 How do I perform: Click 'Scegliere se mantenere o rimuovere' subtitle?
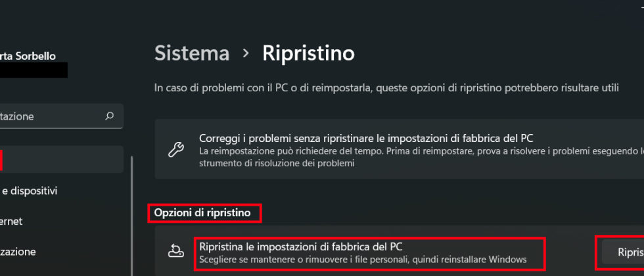[x=363, y=260]
